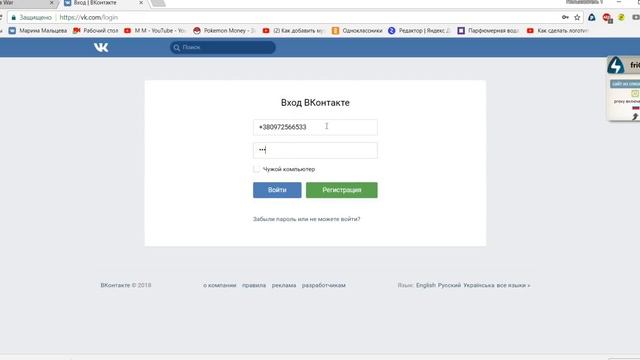Image resolution: width=640 pixels, height=360 pixels.
Task: Open the разработчикам footer link
Action: pyautogui.click(x=324, y=285)
